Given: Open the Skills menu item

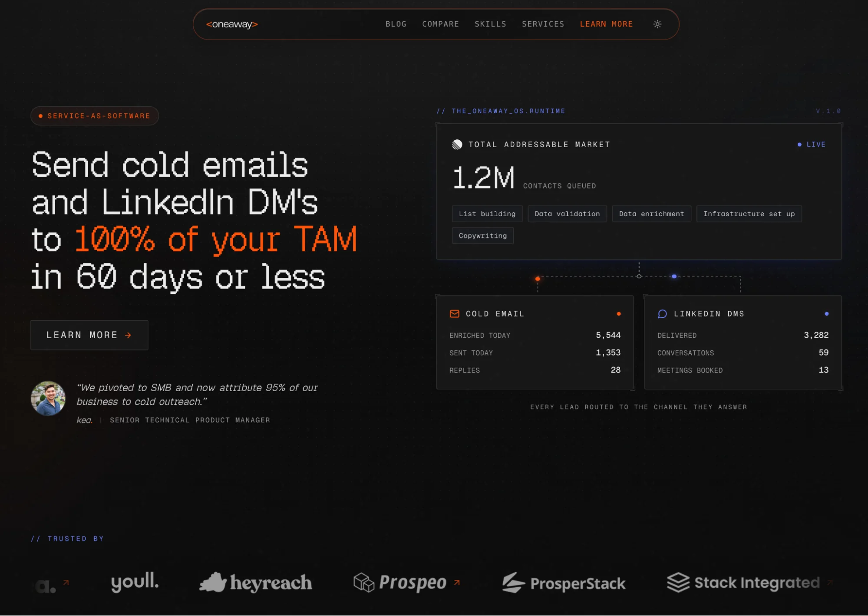Looking at the screenshot, I should [x=490, y=24].
